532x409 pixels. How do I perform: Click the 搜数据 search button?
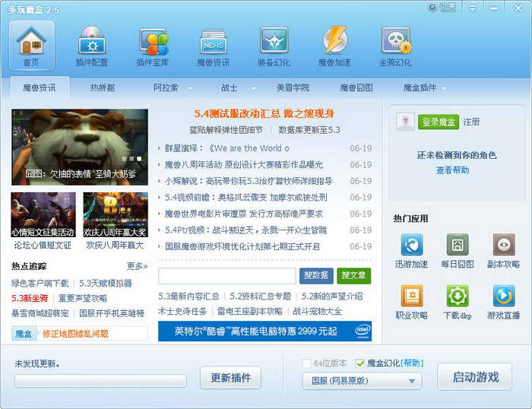[316, 276]
